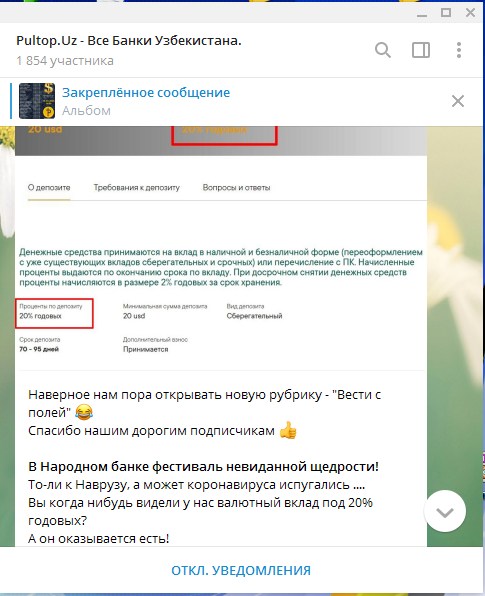Open the 'О депозите' tab in the image
This screenshot has width=485, height=596.
[49, 187]
